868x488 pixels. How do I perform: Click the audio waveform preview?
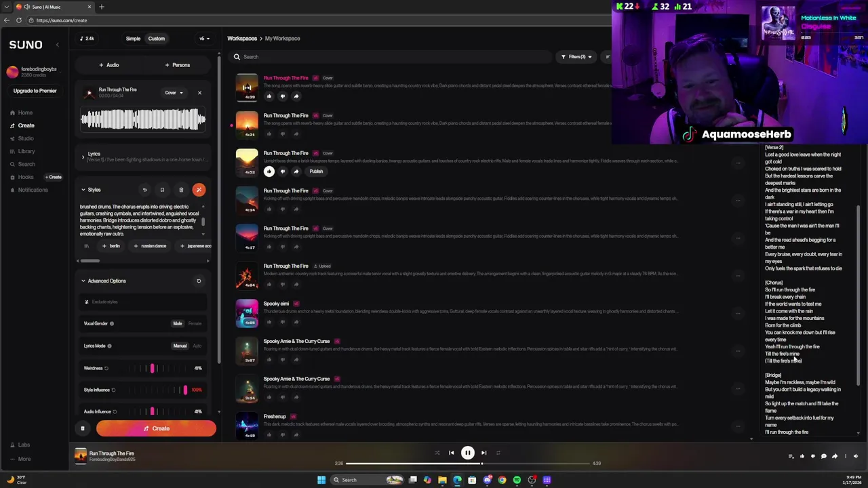143,121
